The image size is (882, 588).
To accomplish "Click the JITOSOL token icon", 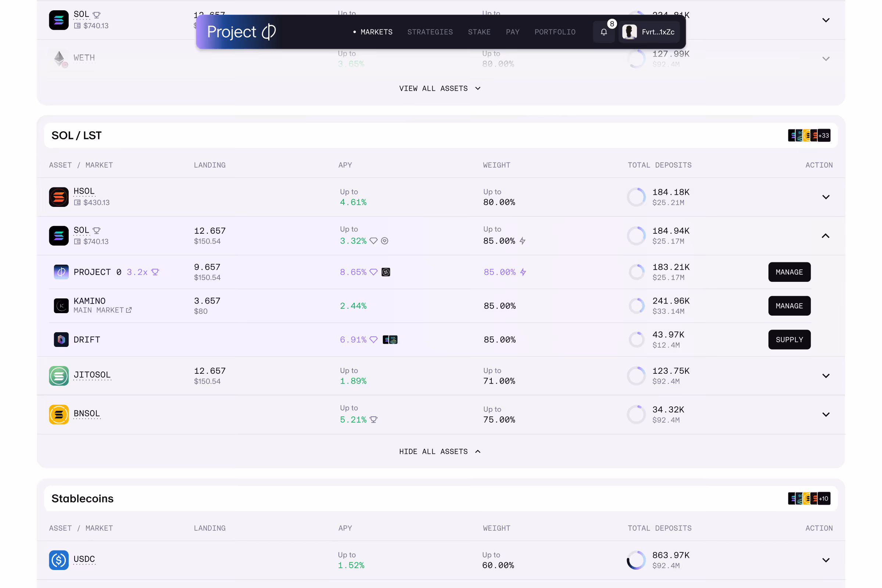I will pos(59,376).
